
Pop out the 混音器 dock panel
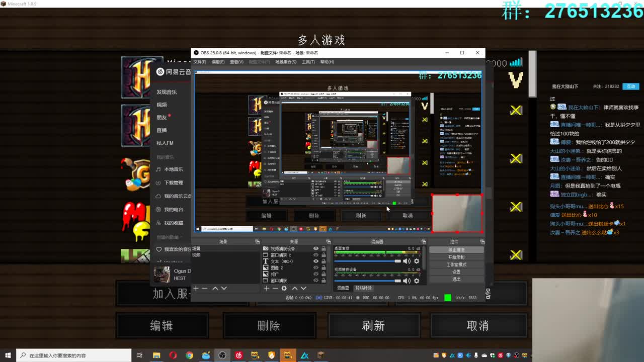click(424, 242)
